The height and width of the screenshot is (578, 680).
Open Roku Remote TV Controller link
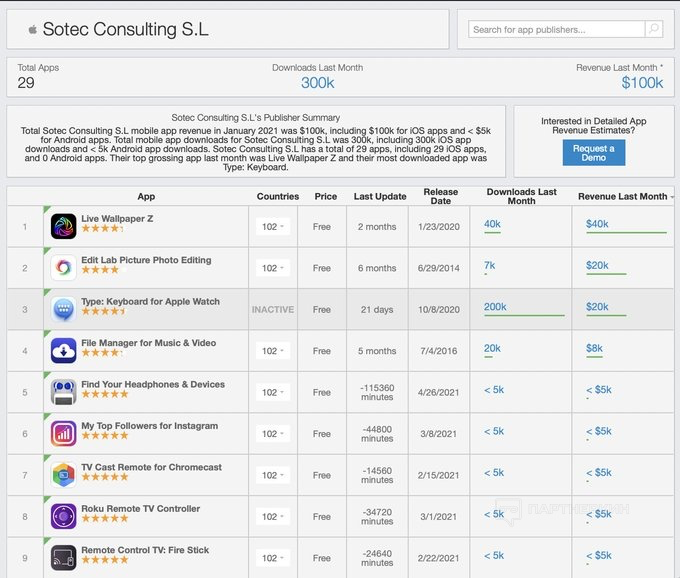[141, 509]
